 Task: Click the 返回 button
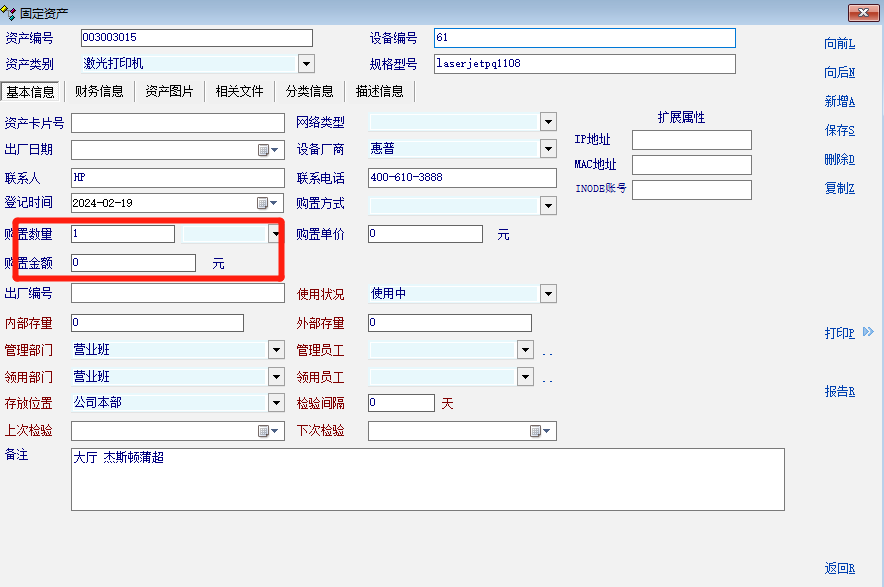[x=839, y=569]
